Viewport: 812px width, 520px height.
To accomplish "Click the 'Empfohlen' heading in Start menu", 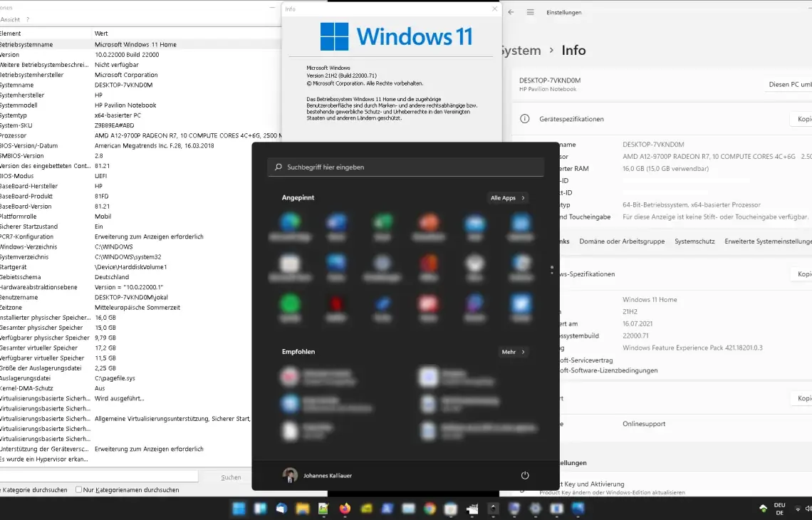I will 298,351.
